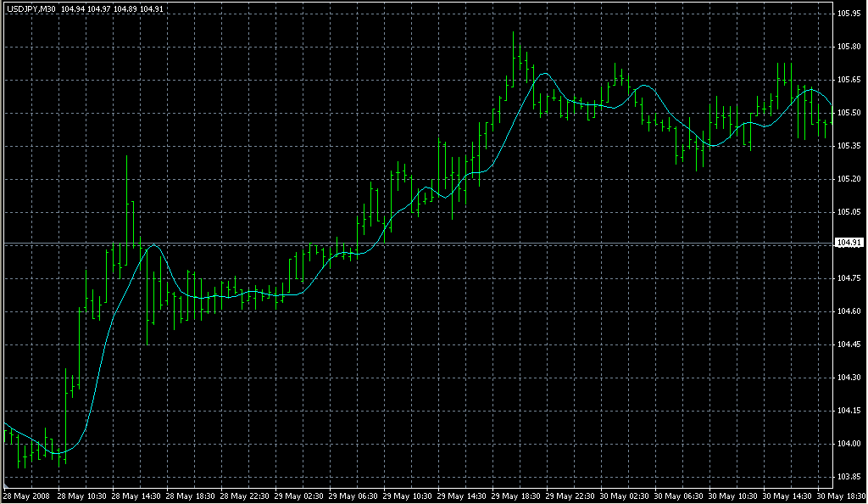Click the 29 May 14:30 time label

pyautogui.click(x=461, y=496)
